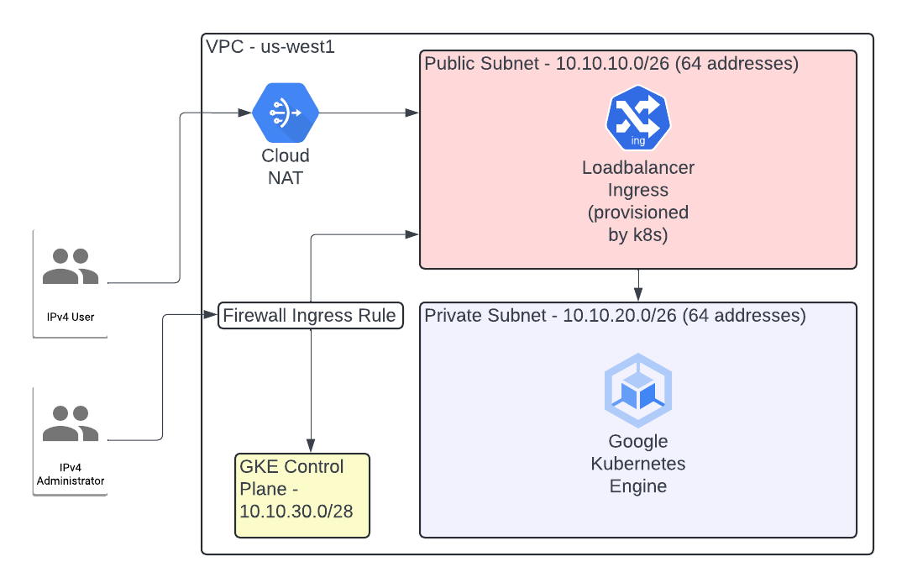The width and height of the screenshot is (907, 588).
Task: Click the 'Google Kubernetes Engine' label
Action: [638, 464]
